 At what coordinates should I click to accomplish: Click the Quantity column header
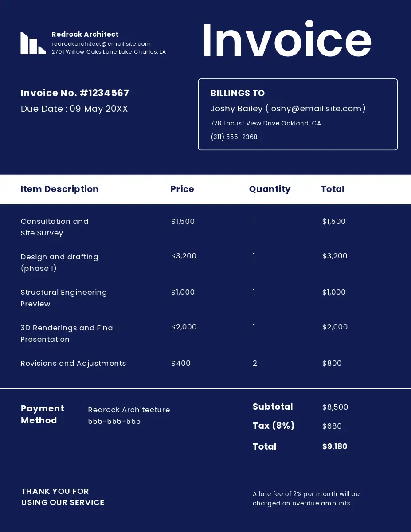[270, 189]
